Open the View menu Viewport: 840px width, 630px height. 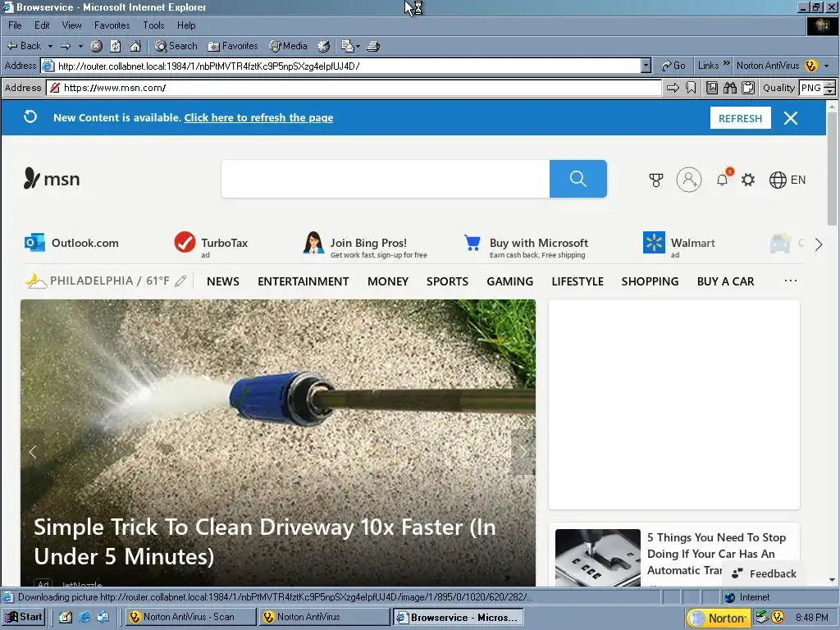tap(72, 25)
